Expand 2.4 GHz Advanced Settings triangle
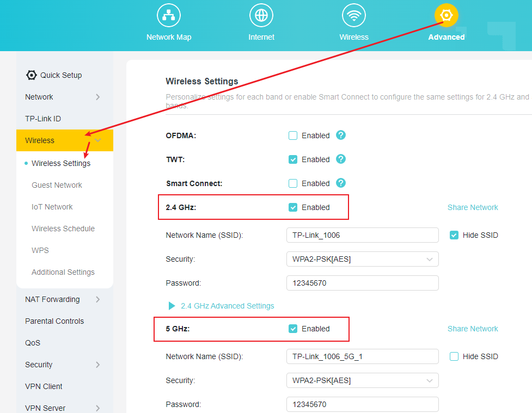The height and width of the screenshot is (413, 532). point(172,306)
